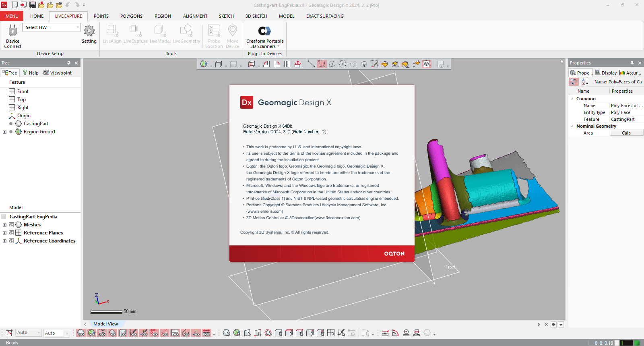The width and height of the screenshot is (644, 346).
Task: Expand the Region Group1 tree node
Action: pyautogui.click(x=4, y=132)
